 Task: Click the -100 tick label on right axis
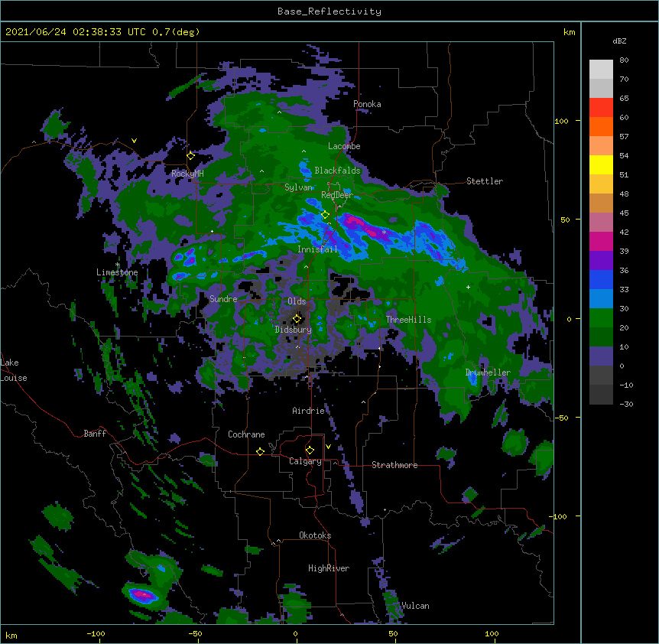559,516
